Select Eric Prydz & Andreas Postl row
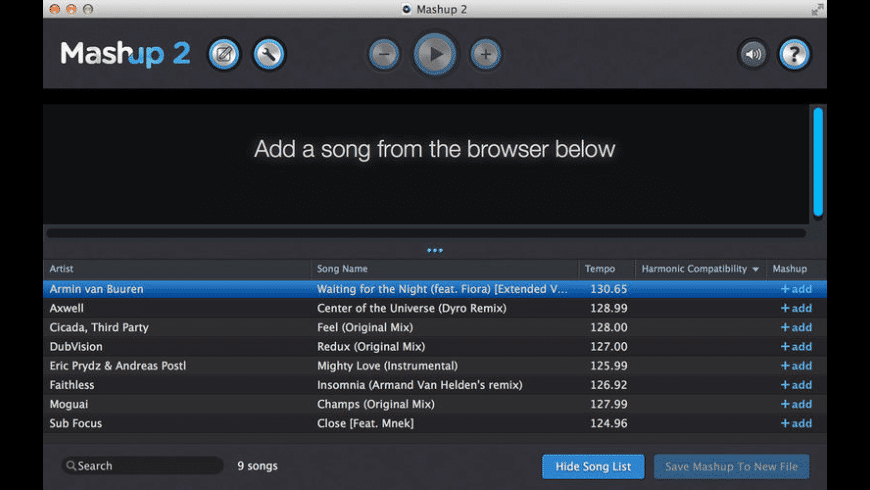870x490 pixels. point(435,366)
